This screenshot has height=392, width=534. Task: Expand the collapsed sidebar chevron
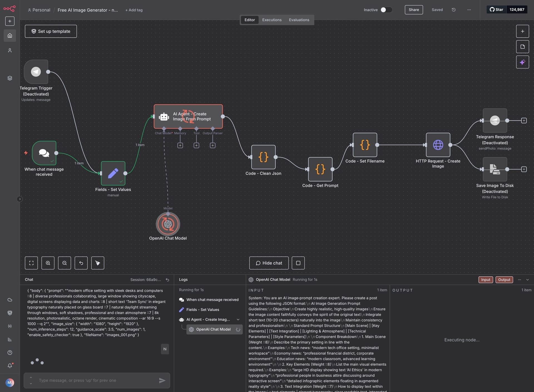click(20, 199)
